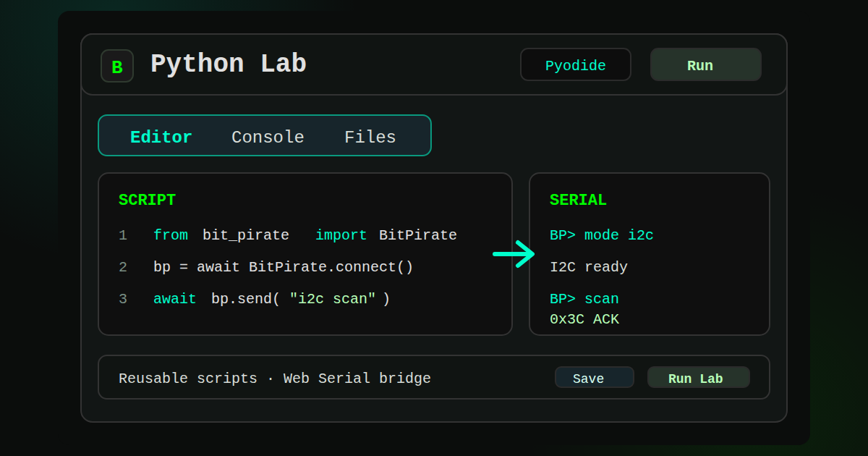Click 'bp = await BitPirate.connect()' code line

coord(284,267)
